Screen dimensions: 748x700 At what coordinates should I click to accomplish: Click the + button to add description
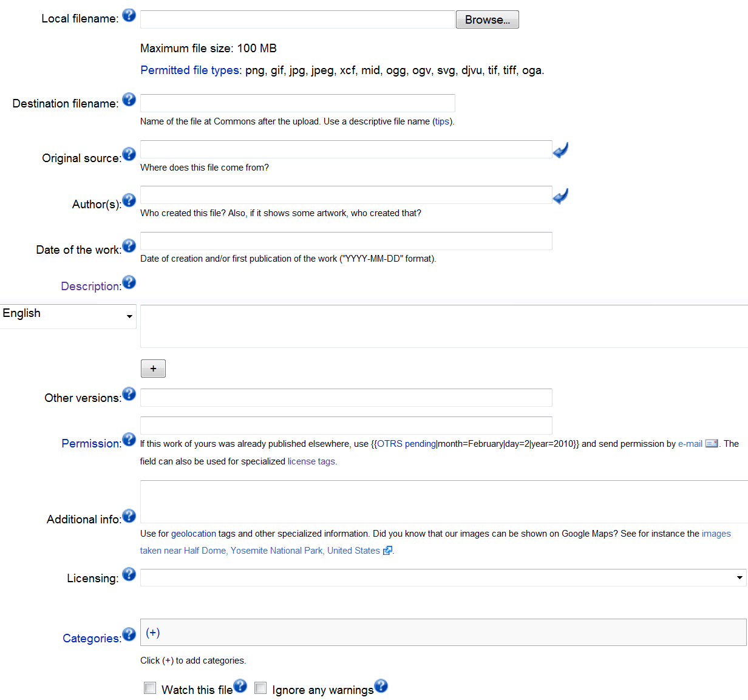pos(153,369)
